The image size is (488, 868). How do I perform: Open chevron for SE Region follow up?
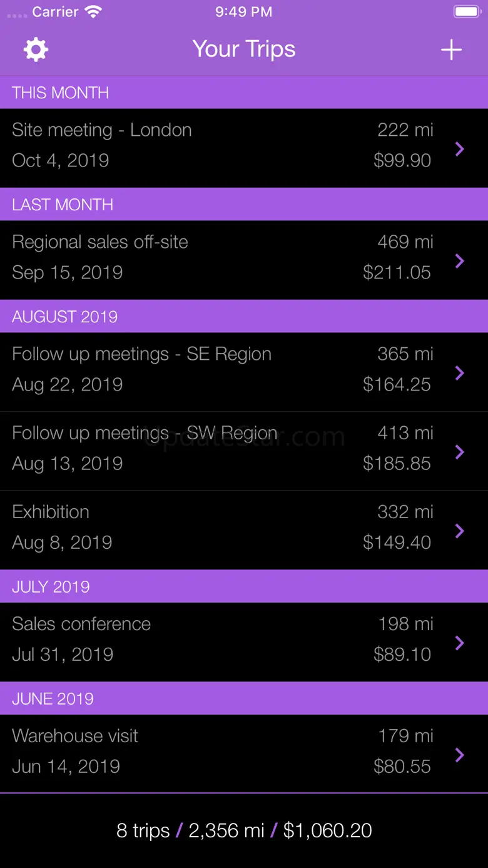460,373
